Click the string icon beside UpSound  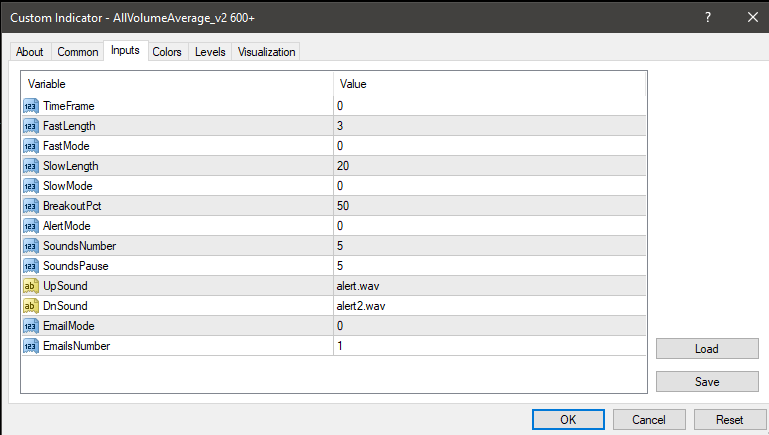(30, 286)
